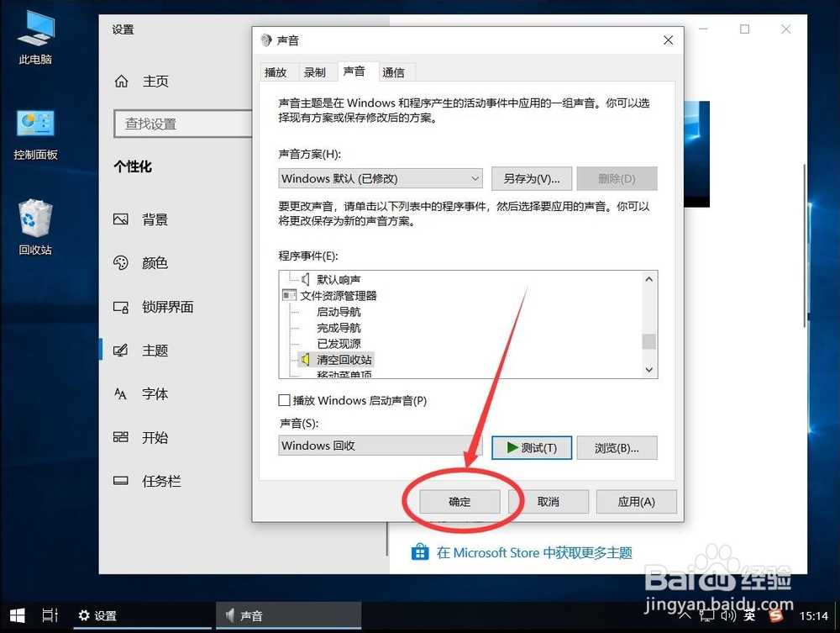
Task: Click the 确定 button
Action: coord(459,502)
